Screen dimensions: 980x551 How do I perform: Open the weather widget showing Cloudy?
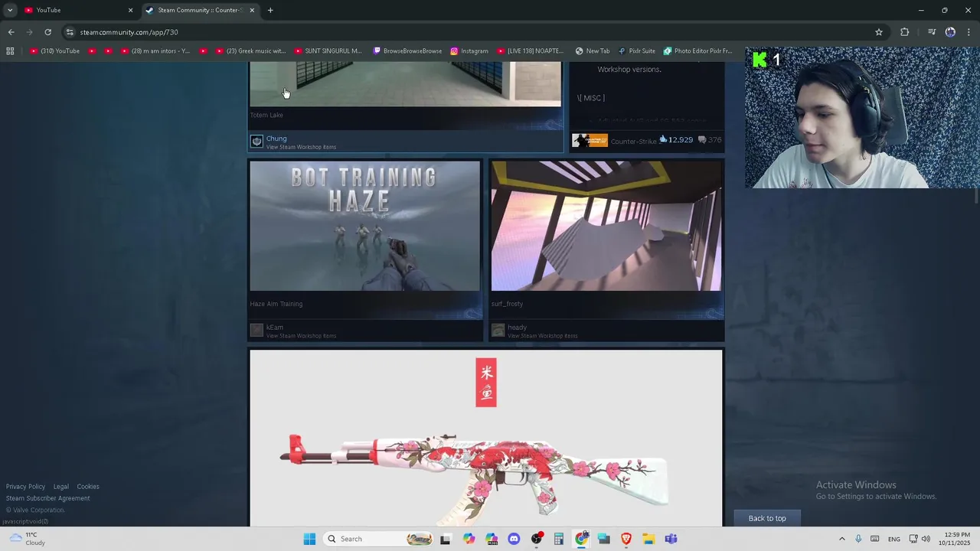(x=28, y=539)
